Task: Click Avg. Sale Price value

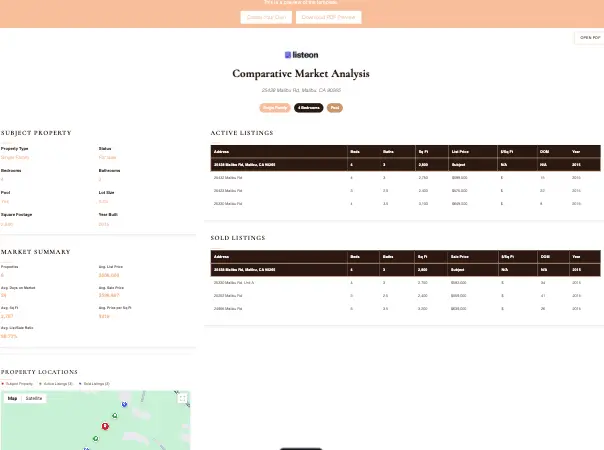Action: [x=109, y=296]
